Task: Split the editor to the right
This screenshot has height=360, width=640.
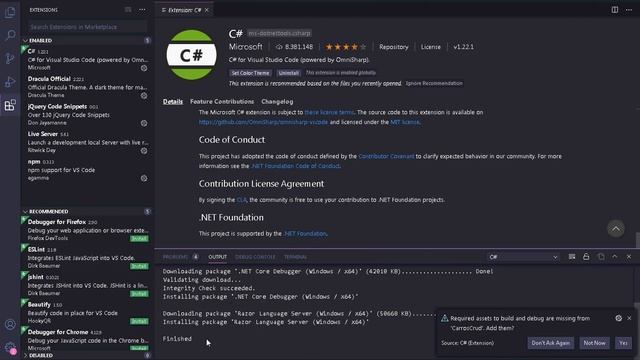Action: [x=615, y=9]
